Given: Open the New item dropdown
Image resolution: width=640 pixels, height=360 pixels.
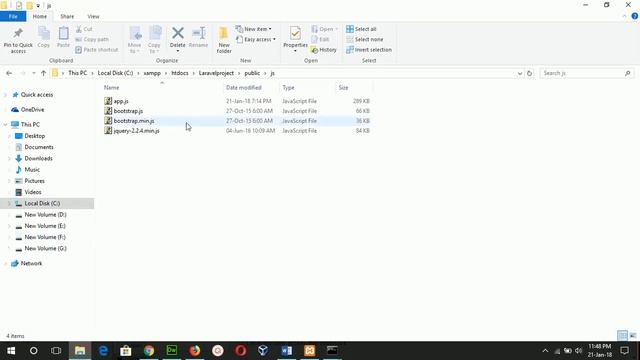Looking at the screenshot, I should (x=253, y=29).
